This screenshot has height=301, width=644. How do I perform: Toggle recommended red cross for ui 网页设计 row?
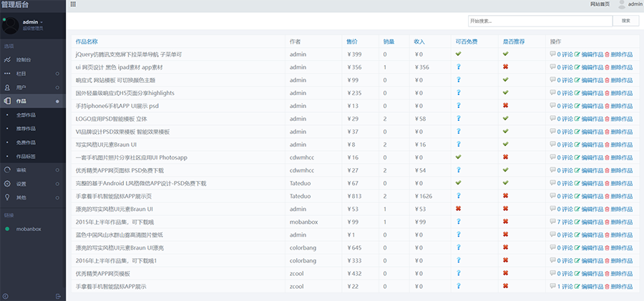coord(505,67)
